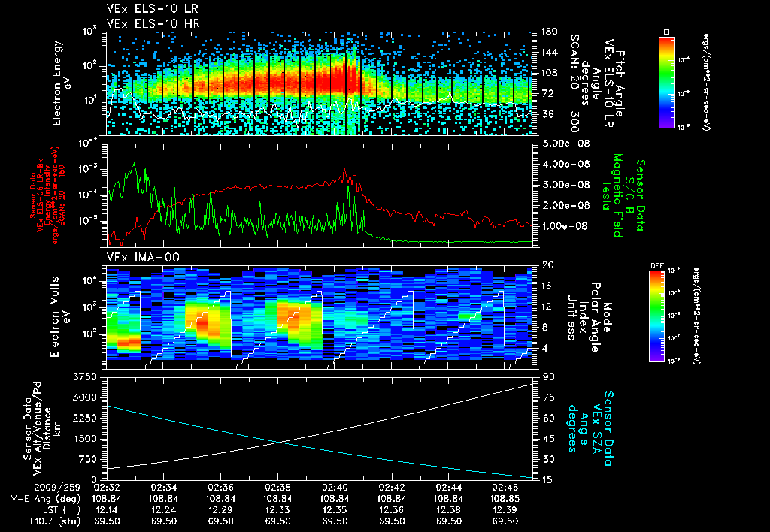Image resolution: width=770 pixels, height=532 pixels.
Task: Click the "LST (hr)" row label
Action: (x=60, y=510)
